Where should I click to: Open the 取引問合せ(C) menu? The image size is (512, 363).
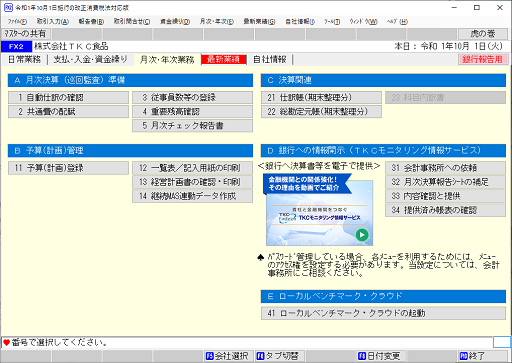pyautogui.click(x=132, y=22)
